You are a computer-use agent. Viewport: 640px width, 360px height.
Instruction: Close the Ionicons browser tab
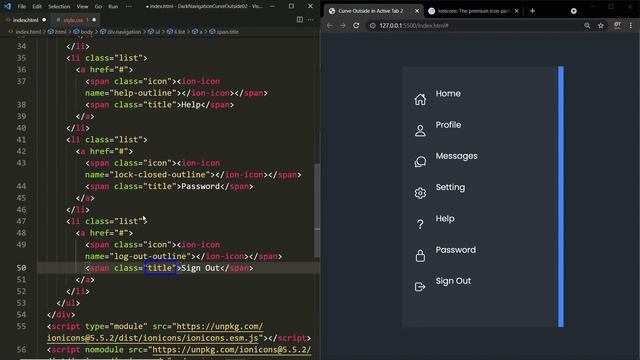coord(516,11)
